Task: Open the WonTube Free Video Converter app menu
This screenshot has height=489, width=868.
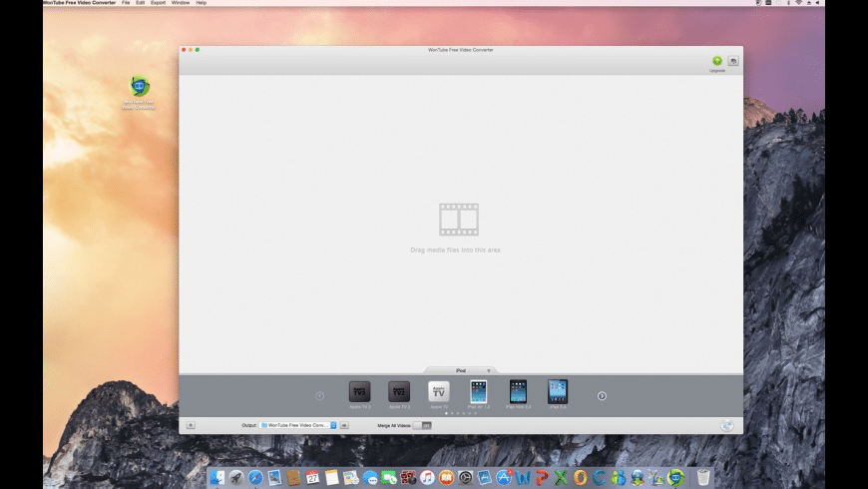Action: click(x=80, y=3)
